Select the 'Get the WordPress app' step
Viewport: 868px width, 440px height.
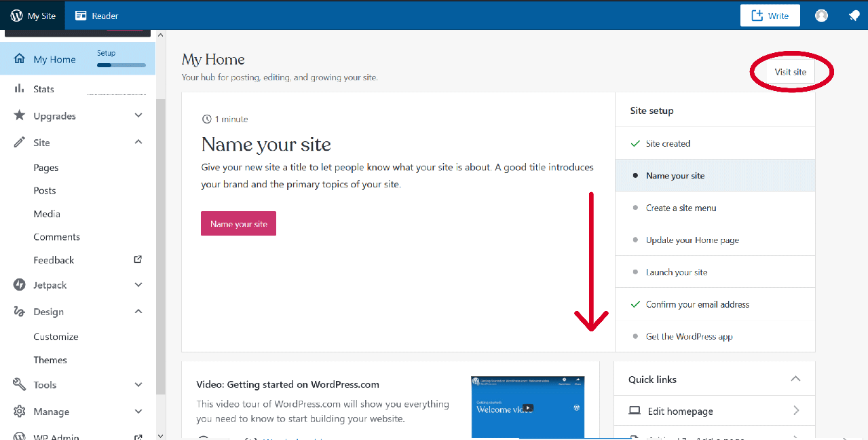point(689,336)
